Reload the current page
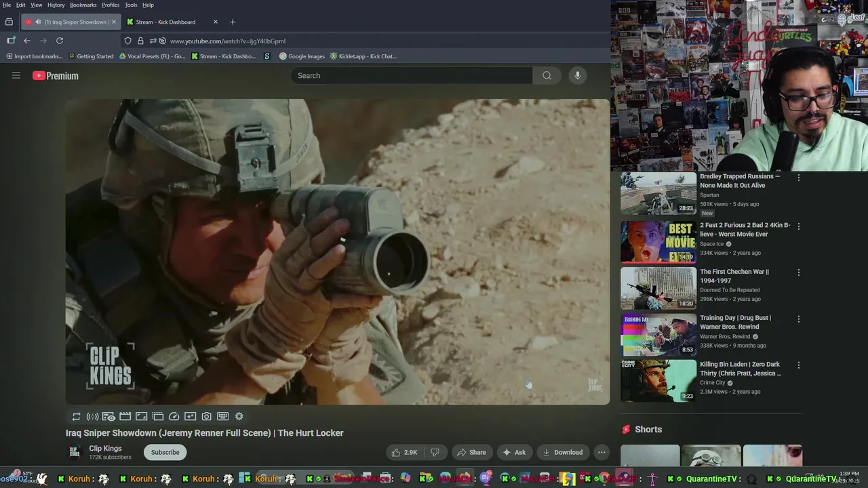 tap(60, 41)
